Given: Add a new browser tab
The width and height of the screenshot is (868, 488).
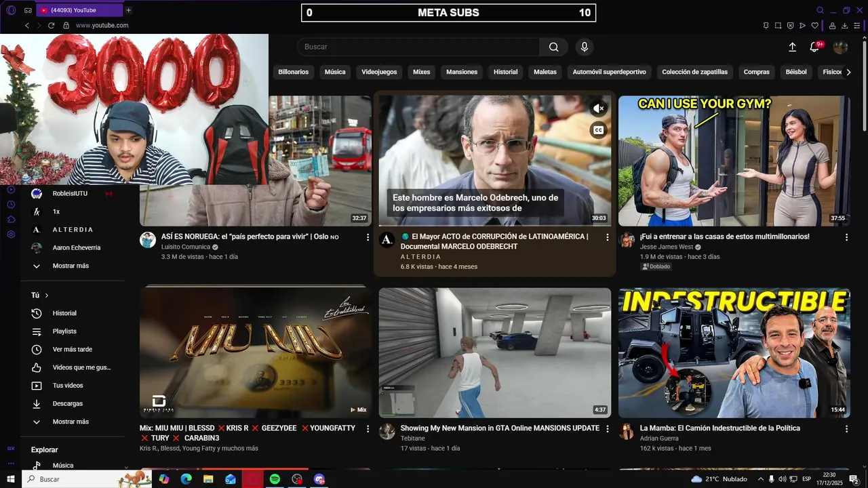Looking at the screenshot, I should 128,10.
